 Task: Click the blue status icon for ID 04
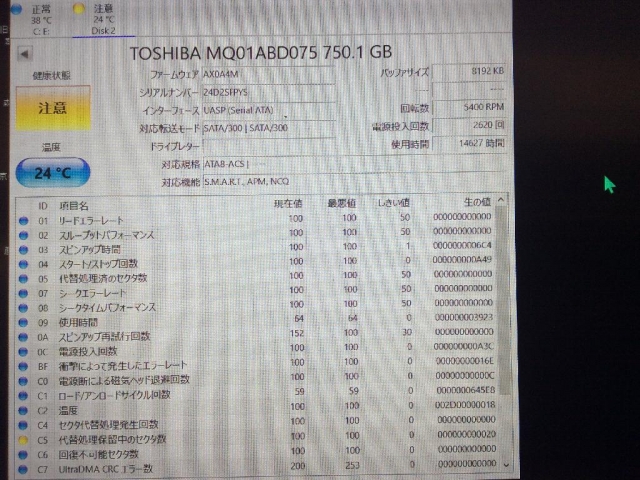click(24, 264)
